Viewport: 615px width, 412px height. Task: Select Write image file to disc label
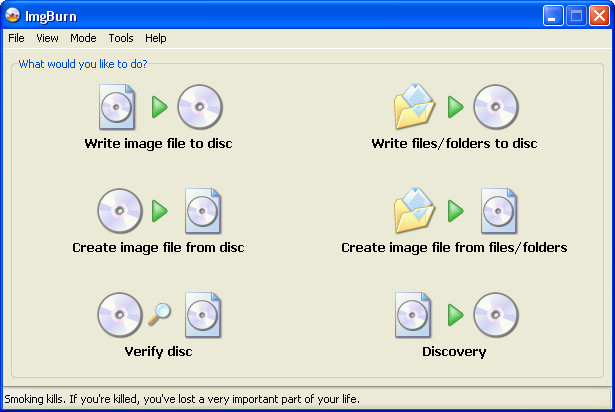click(x=158, y=144)
